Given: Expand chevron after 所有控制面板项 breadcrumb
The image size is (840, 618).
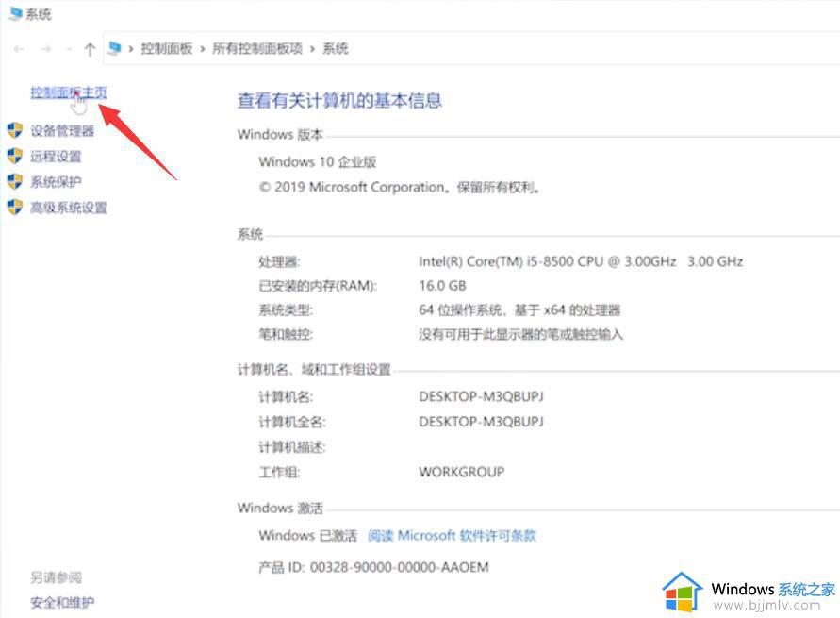Looking at the screenshot, I should 312,49.
